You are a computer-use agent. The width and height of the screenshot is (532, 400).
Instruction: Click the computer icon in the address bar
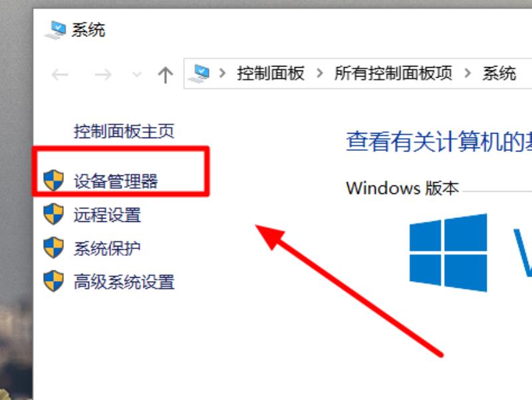199,74
